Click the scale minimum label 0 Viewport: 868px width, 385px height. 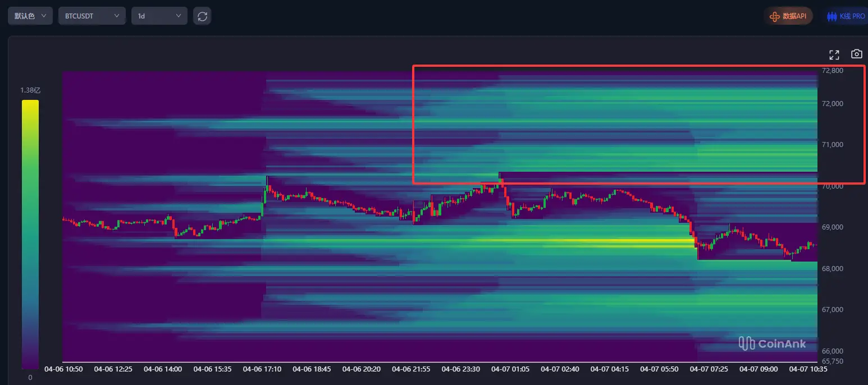pyautogui.click(x=30, y=378)
